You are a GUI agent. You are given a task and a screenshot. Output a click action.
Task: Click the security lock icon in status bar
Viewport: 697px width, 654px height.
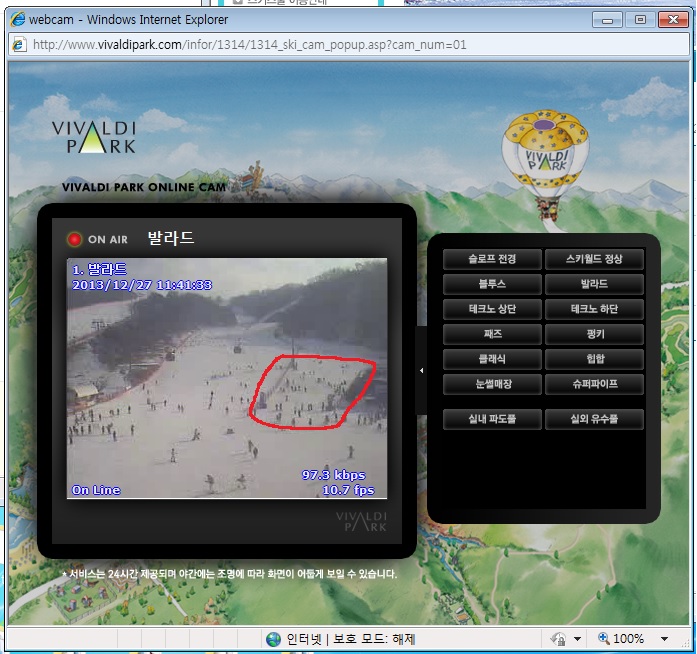tap(559, 639)
